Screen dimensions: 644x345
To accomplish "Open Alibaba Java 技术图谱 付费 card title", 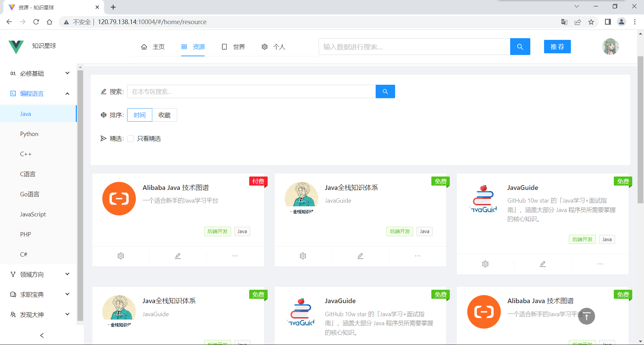I will (x=176, y=188).
